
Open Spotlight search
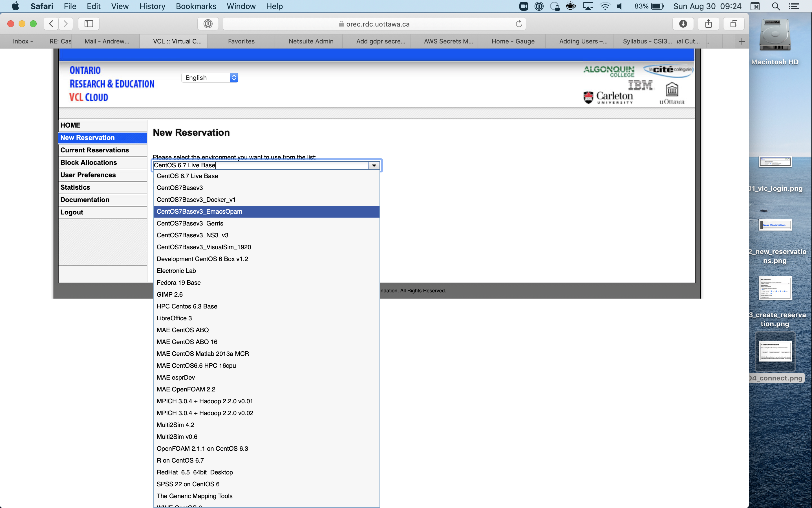coord(775,6)
